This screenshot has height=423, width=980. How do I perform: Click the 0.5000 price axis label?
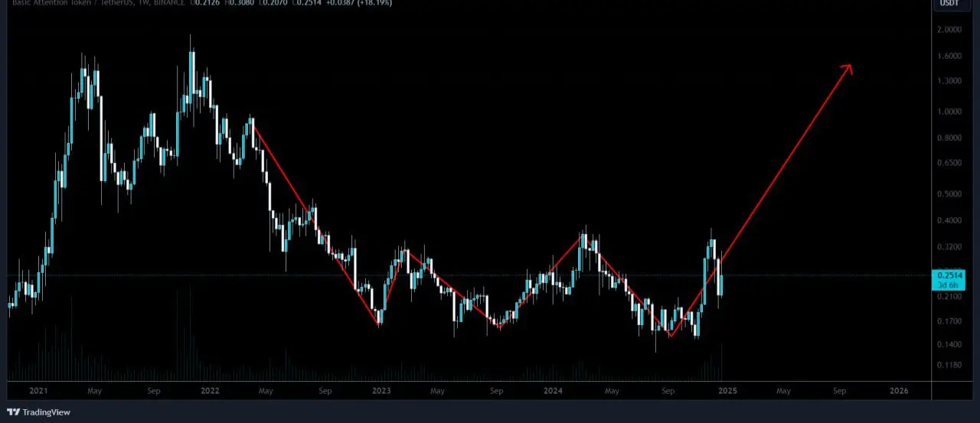pos(949,194)
